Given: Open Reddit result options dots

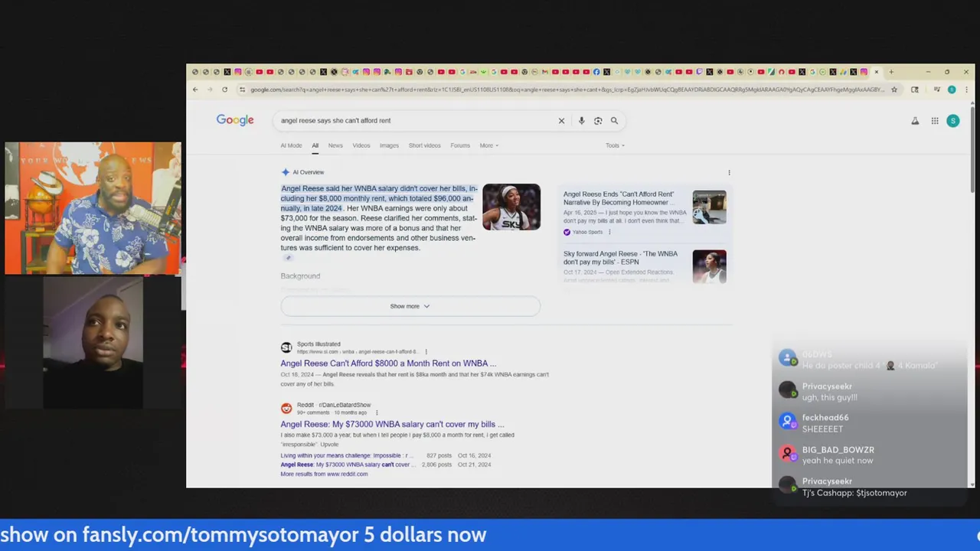Looking at the screenshot, I should pos(376,412).
